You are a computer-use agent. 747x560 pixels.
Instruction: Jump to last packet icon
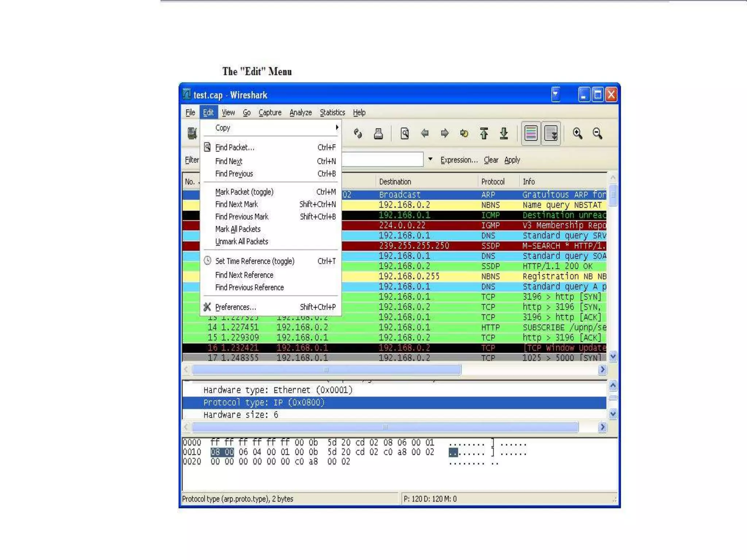(504, 134)
